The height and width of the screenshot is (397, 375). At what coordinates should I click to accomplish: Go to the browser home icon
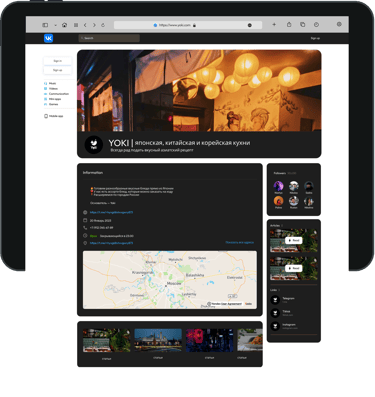(x=64, y=25)
